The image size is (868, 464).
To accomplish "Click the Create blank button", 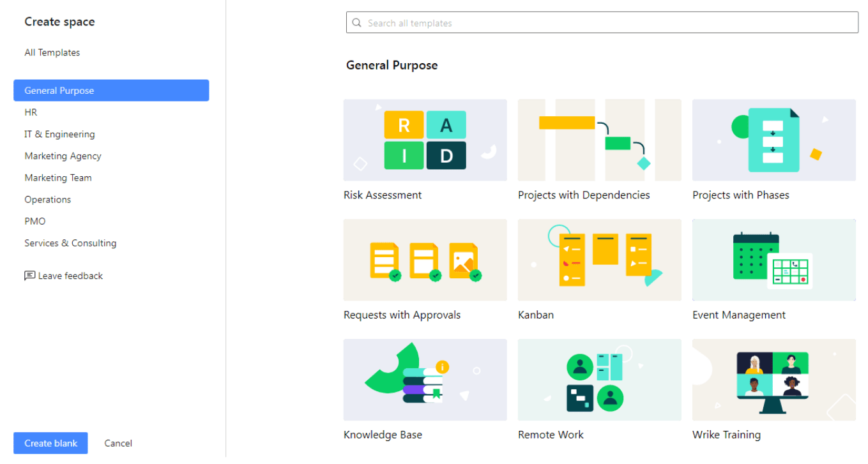I will [50, 443].
